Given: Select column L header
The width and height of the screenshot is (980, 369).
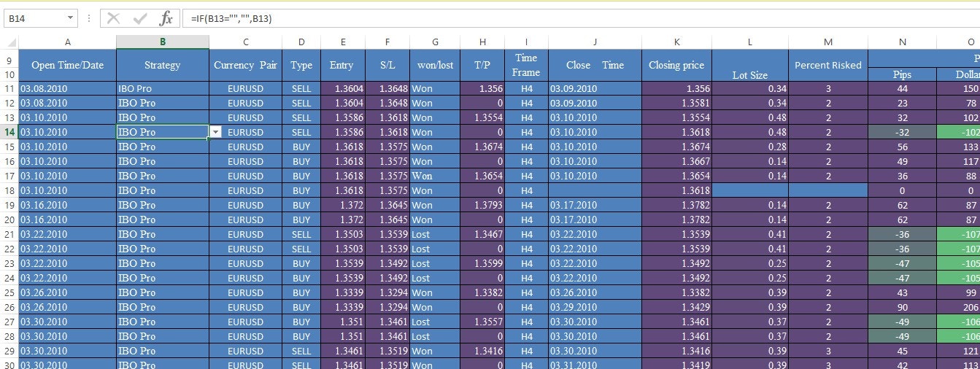Looking at the screenshot, I should [750, 42].
